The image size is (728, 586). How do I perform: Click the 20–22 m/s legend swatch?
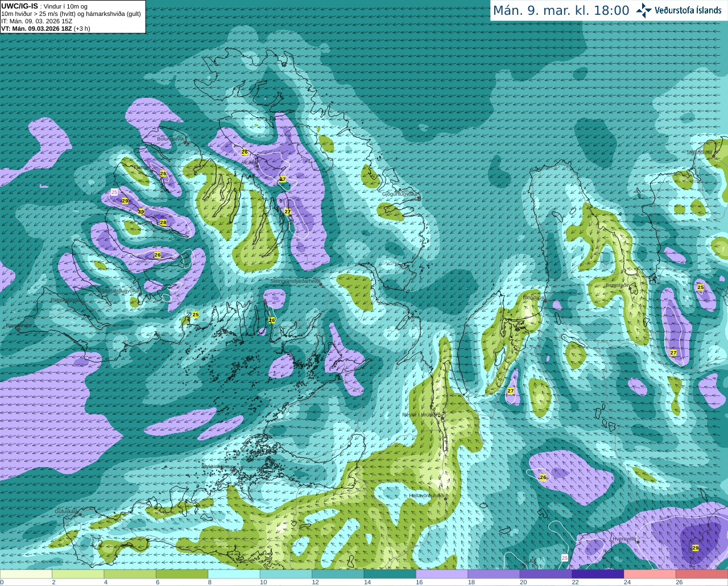(547, 574)
